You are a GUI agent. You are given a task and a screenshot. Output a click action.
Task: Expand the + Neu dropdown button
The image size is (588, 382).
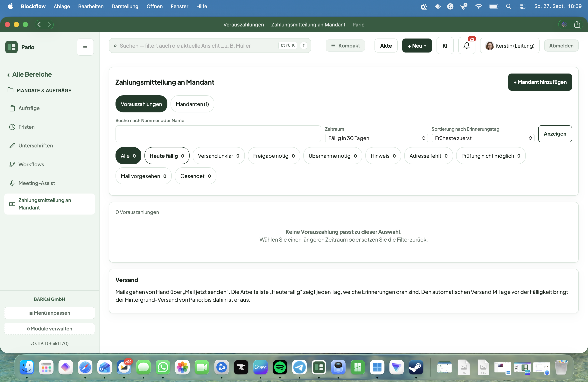[417, 46]
